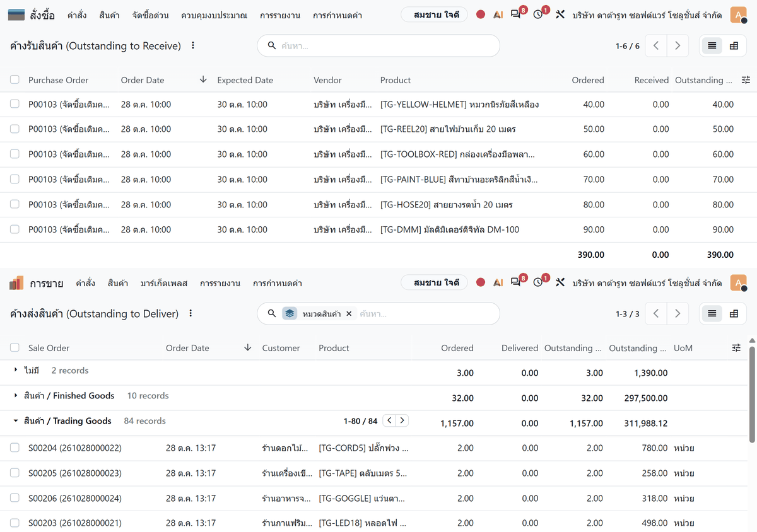
Task: Switch to list view in the สั่งซื้อ window
Action: click(712, 45)
